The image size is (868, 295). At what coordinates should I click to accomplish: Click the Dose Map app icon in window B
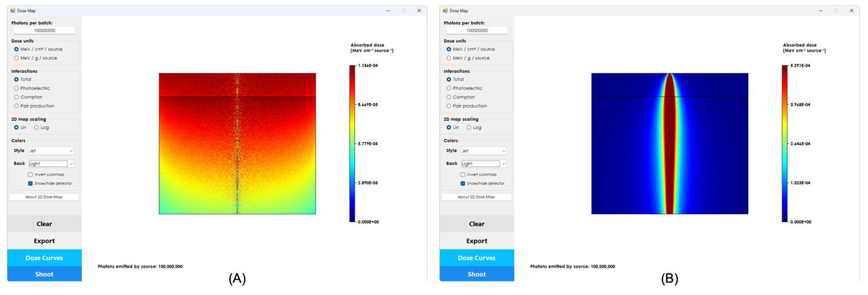click(445, 10)
